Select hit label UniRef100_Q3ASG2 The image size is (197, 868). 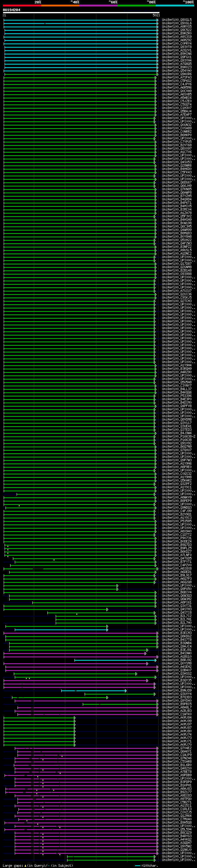click(177, 674)
